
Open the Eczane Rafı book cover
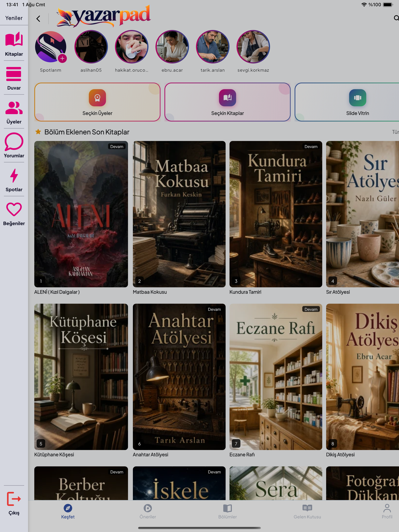tap(276, 377)
